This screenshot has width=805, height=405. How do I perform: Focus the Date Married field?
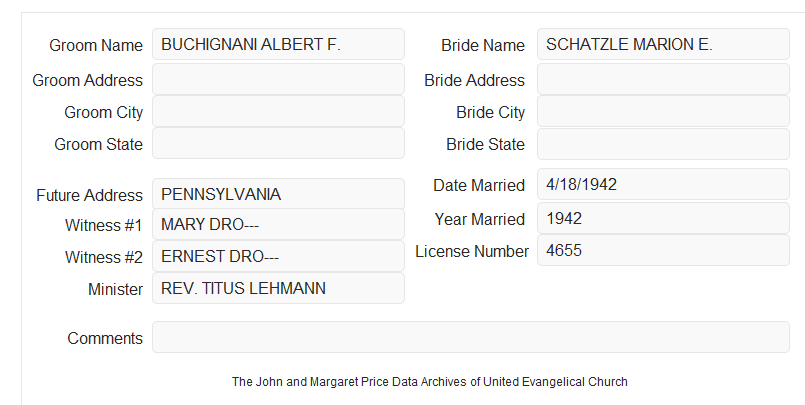click(x=663, y=184)
